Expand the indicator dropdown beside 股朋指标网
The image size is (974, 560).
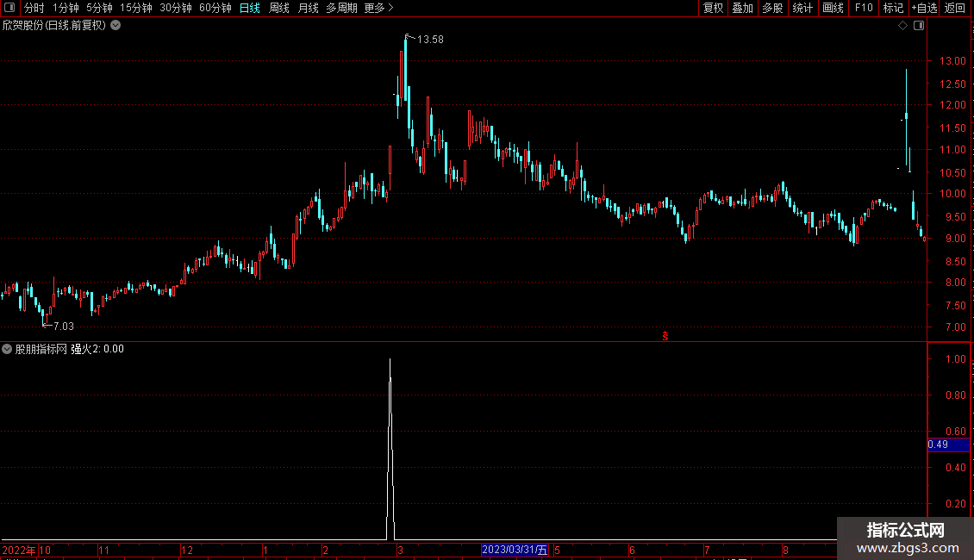pos(7,349)
